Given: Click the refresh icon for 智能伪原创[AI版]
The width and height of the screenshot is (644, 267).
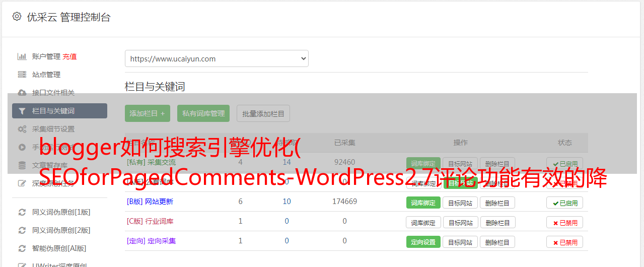Looking at the screenshot, I should click(x=22, y=248).
